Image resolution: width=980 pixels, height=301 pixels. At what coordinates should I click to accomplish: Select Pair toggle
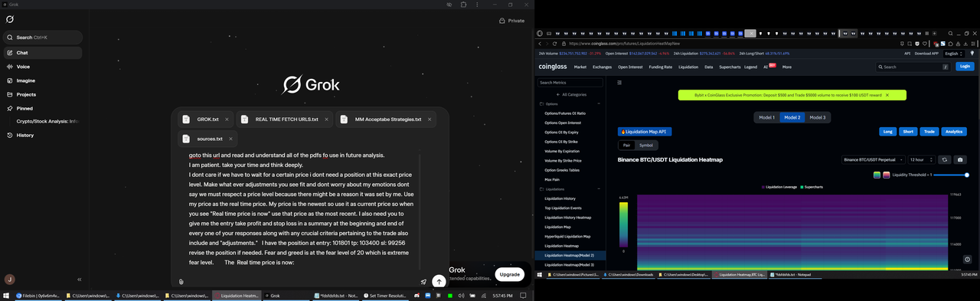coord(627,145)
